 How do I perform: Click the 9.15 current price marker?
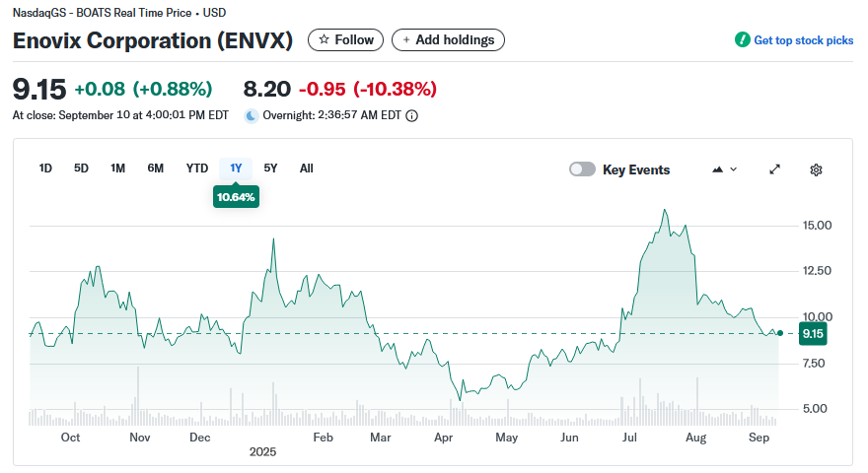[x=813, y=334]
